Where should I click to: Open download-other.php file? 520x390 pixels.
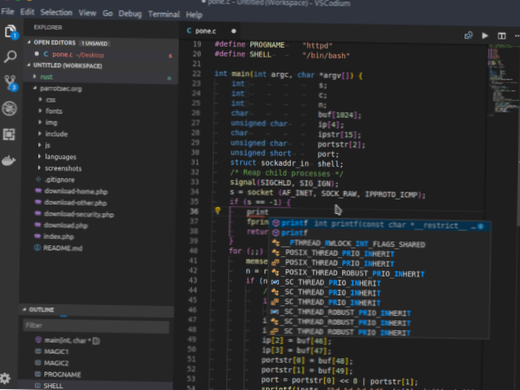[x=75, y=203]
